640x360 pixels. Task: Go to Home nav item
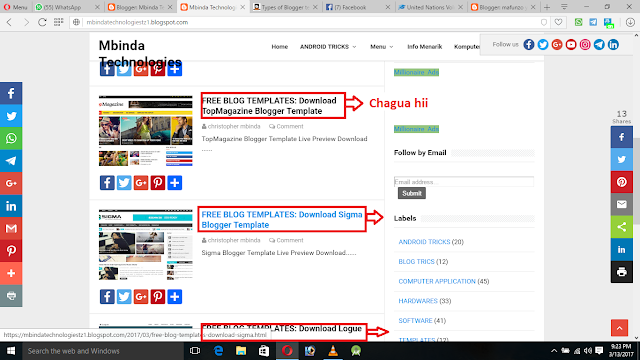[x=280, y=47]
